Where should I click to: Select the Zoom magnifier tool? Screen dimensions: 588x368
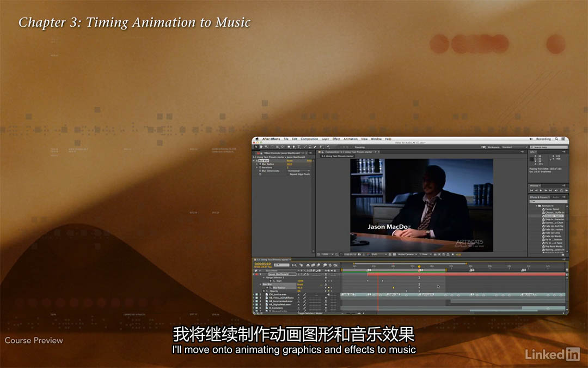(266, 147)
